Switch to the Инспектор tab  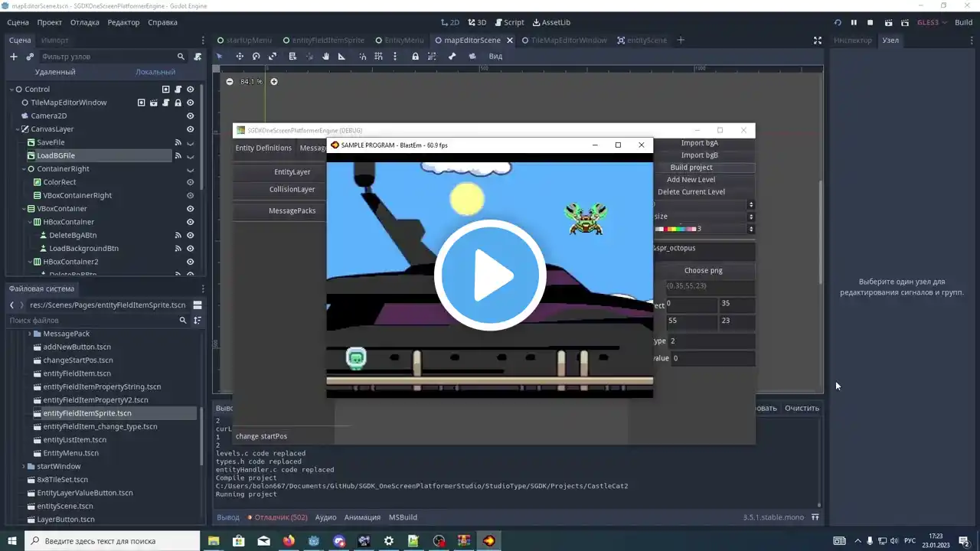pyautogui.click(x=853, y=41)
